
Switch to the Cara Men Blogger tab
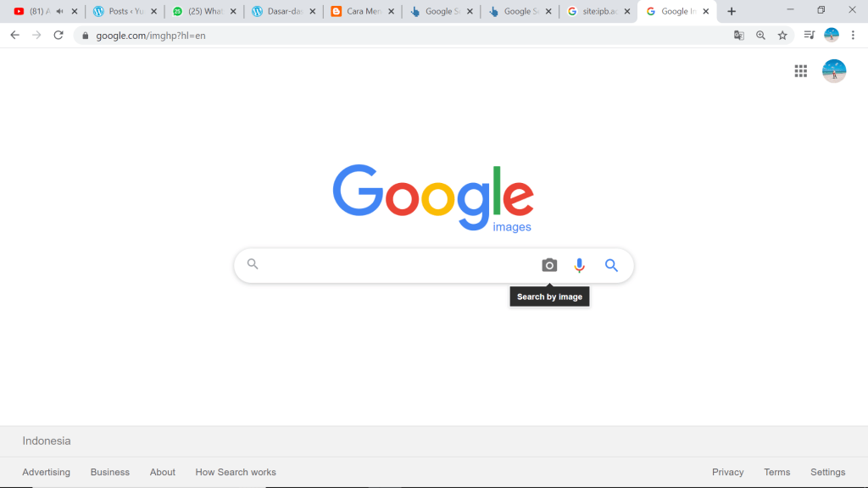coord(355,11)
